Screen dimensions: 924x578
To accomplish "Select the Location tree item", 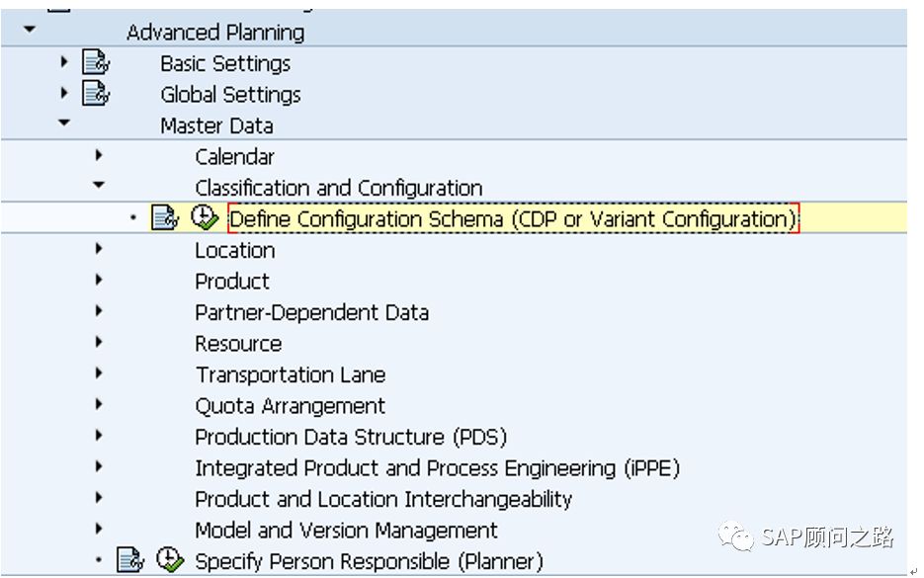I will [234, 250].
